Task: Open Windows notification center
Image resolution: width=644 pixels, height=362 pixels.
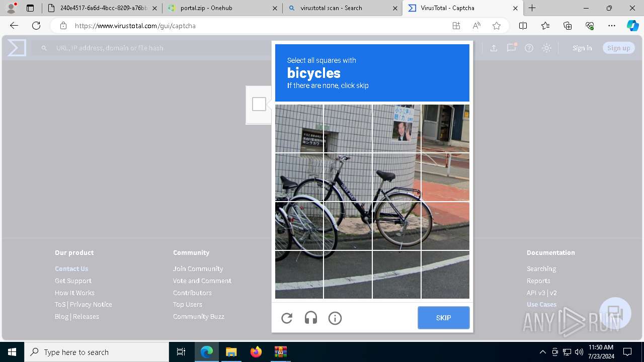Action: point(627,352)
